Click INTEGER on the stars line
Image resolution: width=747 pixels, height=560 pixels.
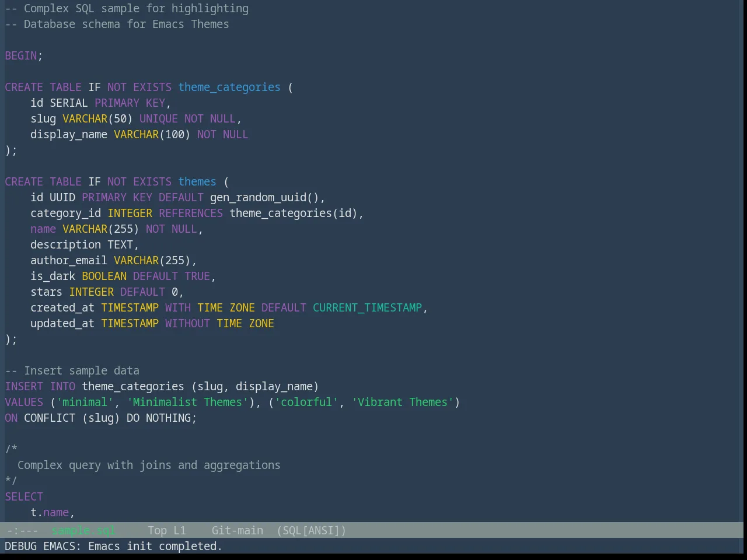92,292
